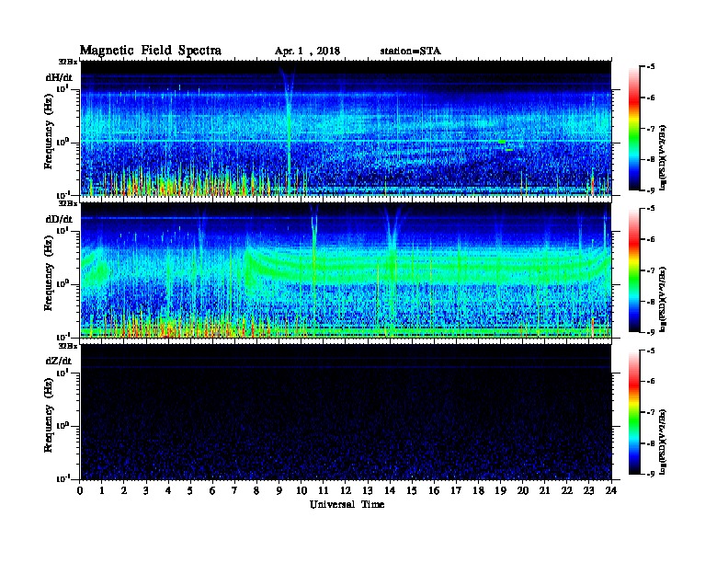The width and height of the screenshot is (728, 563).
Task: Click the -9 tick on dH/dt colorbar
Action: (650, 190)
